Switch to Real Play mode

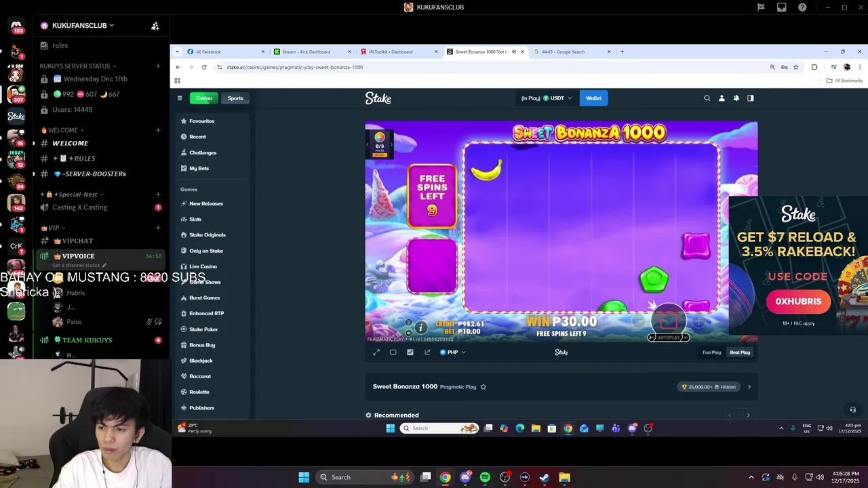click(x=740, y=352)
